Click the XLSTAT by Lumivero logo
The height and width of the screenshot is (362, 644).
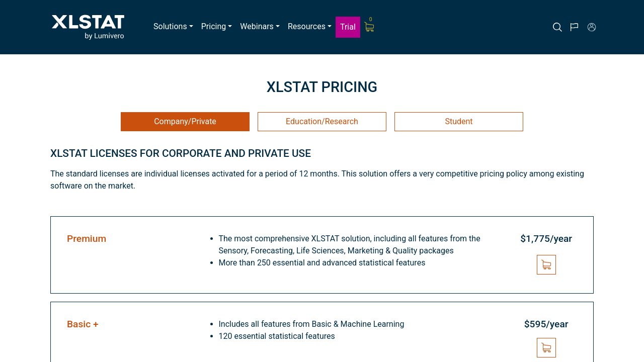click(x=88, y=27)
